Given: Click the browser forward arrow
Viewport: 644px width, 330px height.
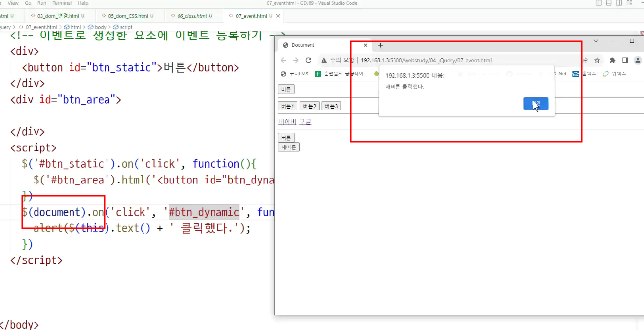Looking at the screenshot, I should click(295, 60).
